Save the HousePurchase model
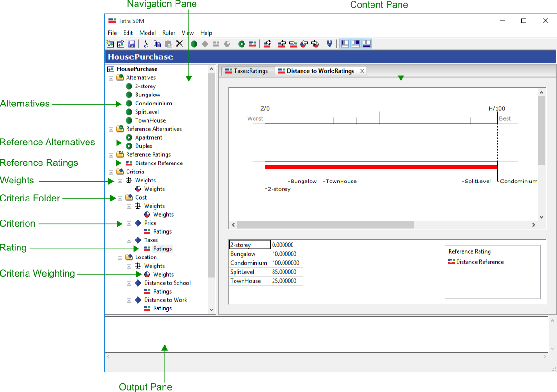 (x=131, y=43)
